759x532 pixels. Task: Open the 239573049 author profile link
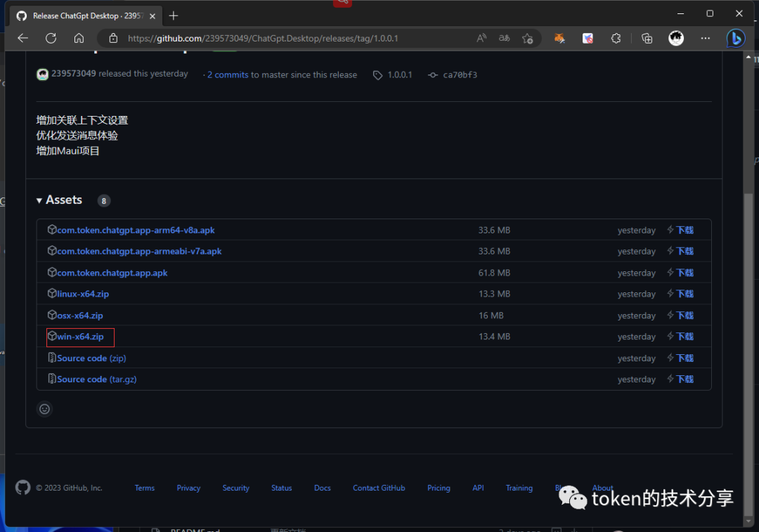pos(74,74)
